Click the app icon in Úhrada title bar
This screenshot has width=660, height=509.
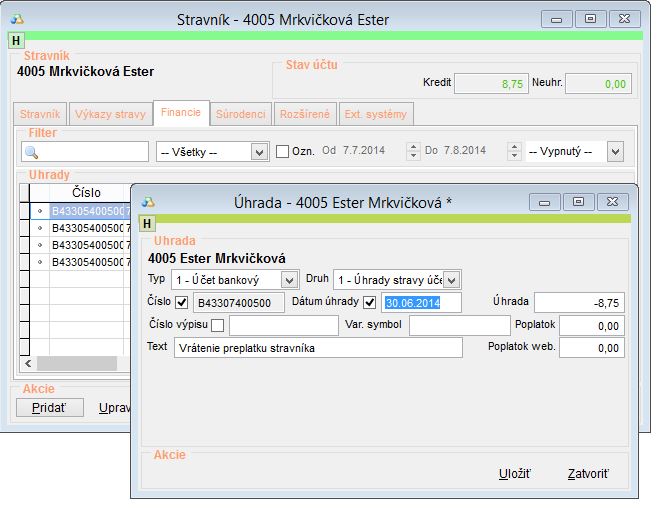coord(147,201)
